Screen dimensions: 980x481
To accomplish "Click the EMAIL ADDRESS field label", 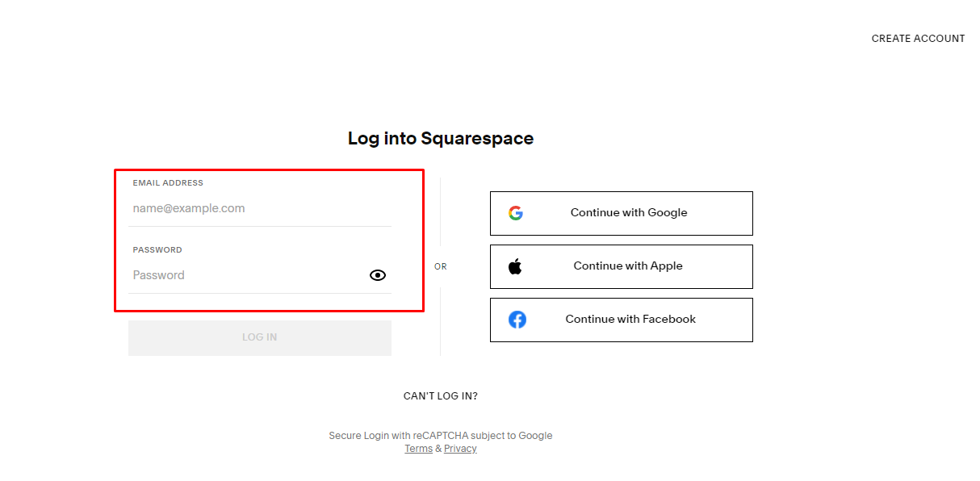I will pyautogui.click(x=168, y=183).
